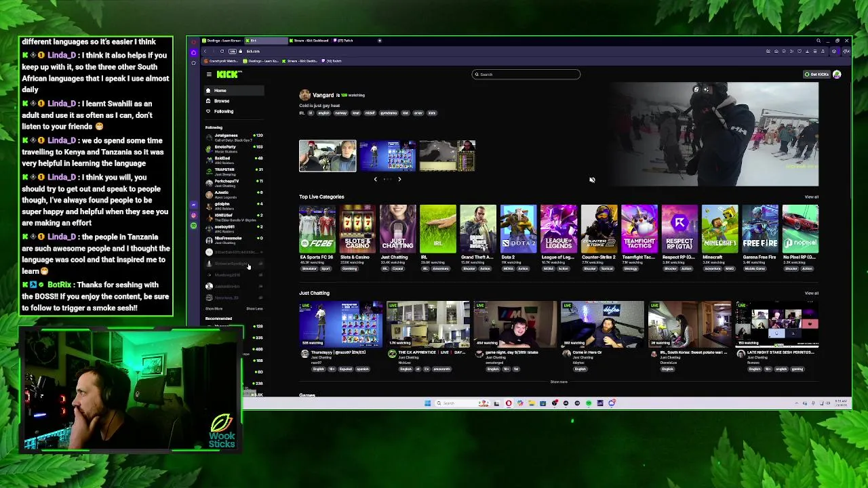Open EmoteParty in Following list

coord(234,148)
